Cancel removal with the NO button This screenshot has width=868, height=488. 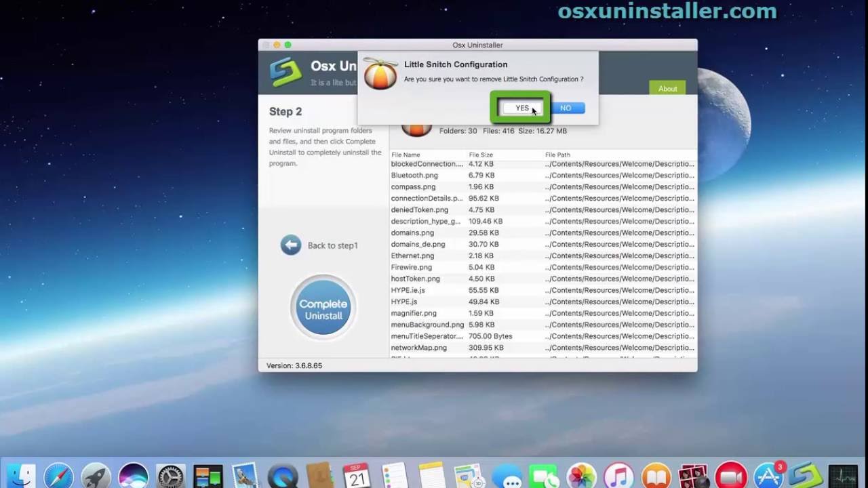coord(566,108)
